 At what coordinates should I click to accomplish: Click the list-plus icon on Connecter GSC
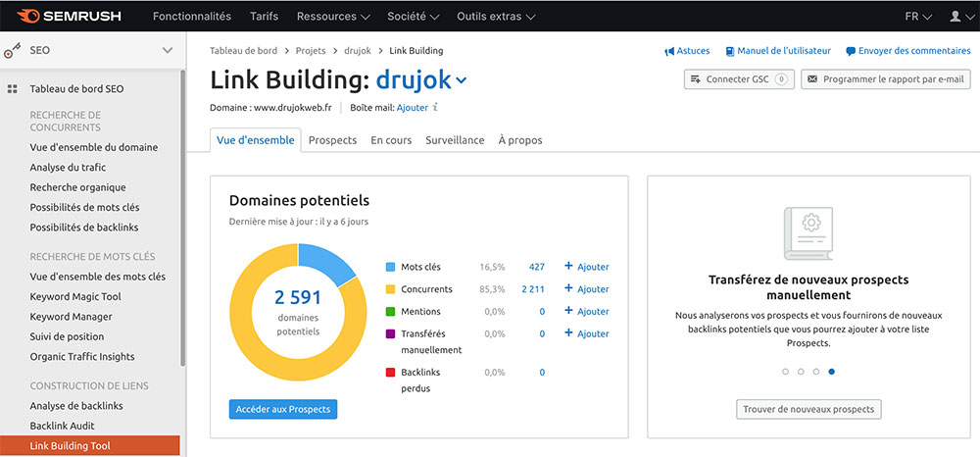(696, 79)
